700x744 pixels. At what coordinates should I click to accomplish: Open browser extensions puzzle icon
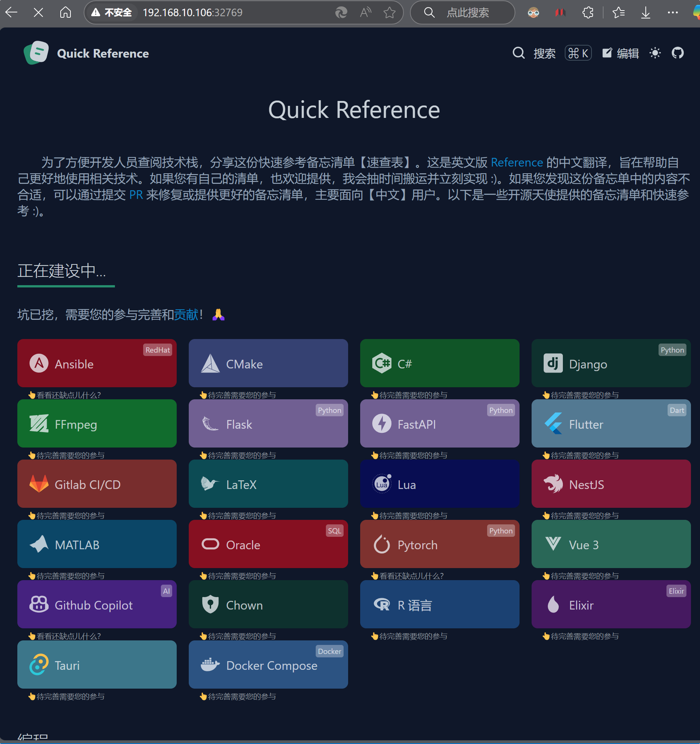point(588,12)
